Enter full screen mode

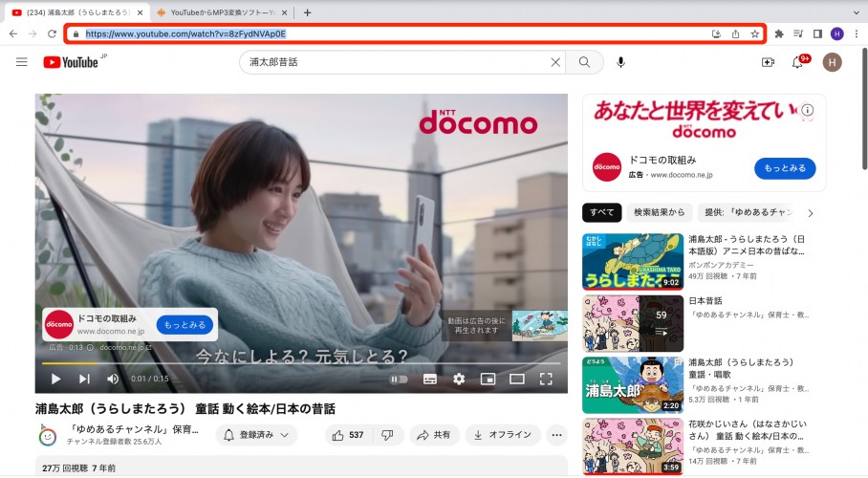click(546, 379)
